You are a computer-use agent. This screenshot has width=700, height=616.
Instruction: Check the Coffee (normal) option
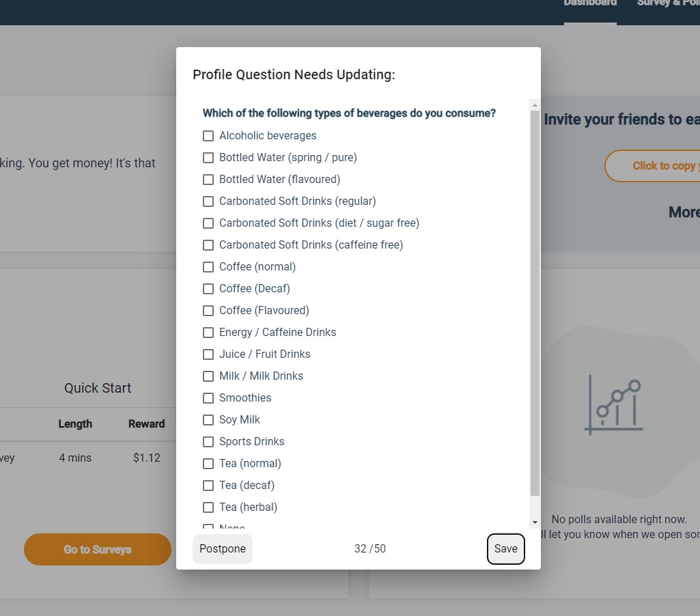pyautogui.click(x=208, y=267)
